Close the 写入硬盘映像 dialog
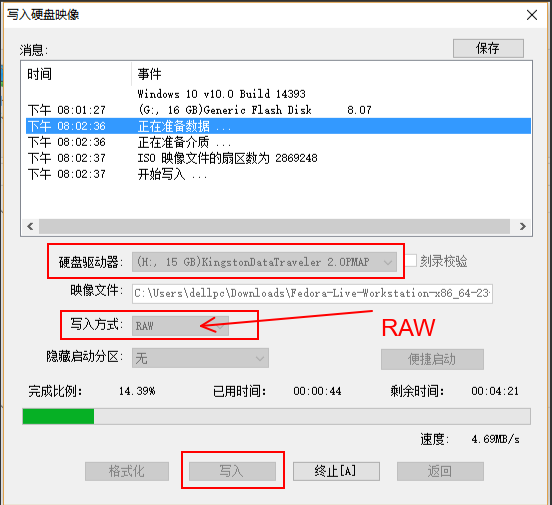The height and width of the screenshot is (505, 552). pos(532,15)
